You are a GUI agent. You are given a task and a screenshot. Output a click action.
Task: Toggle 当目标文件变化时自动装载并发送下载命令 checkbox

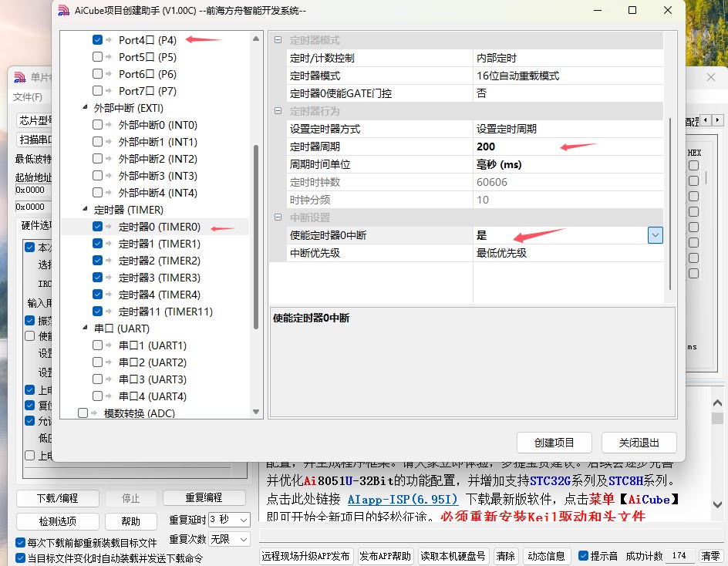20,558
